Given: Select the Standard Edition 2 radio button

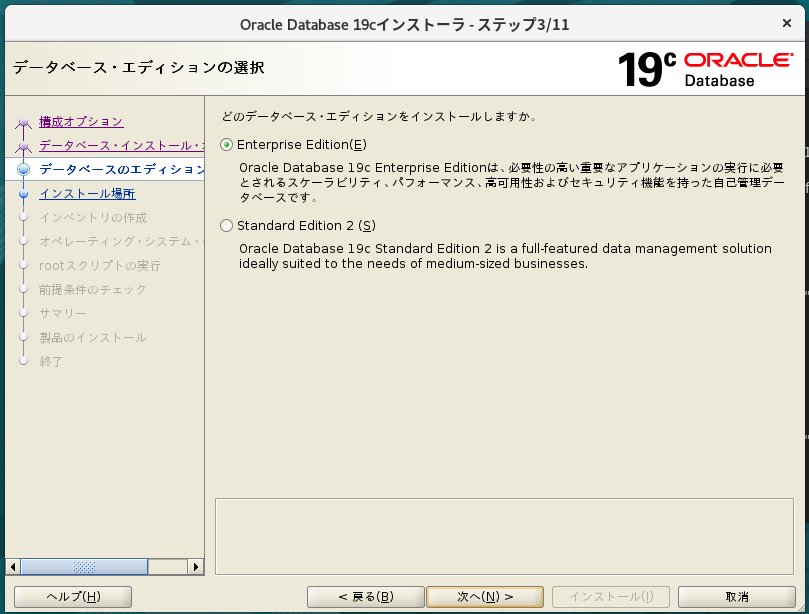Looking at the screenshot, I should [226, 225].
